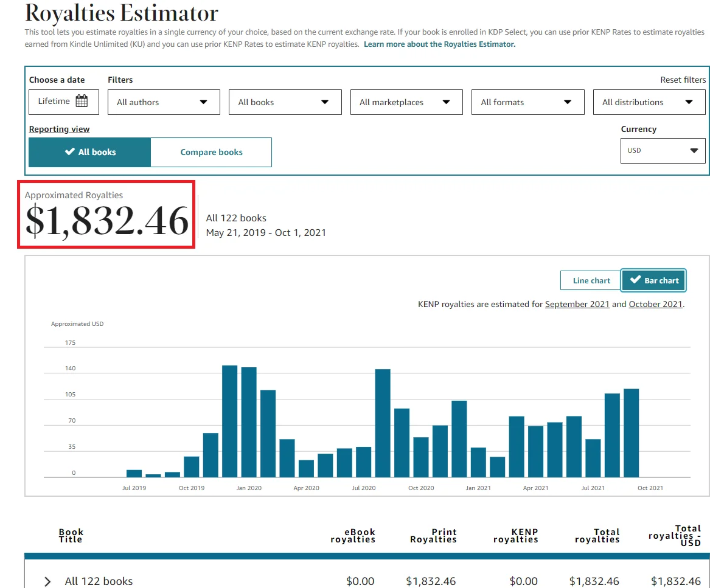Open the All books filter dropdown
710x588 pixels.
click(x=284, y=102)
